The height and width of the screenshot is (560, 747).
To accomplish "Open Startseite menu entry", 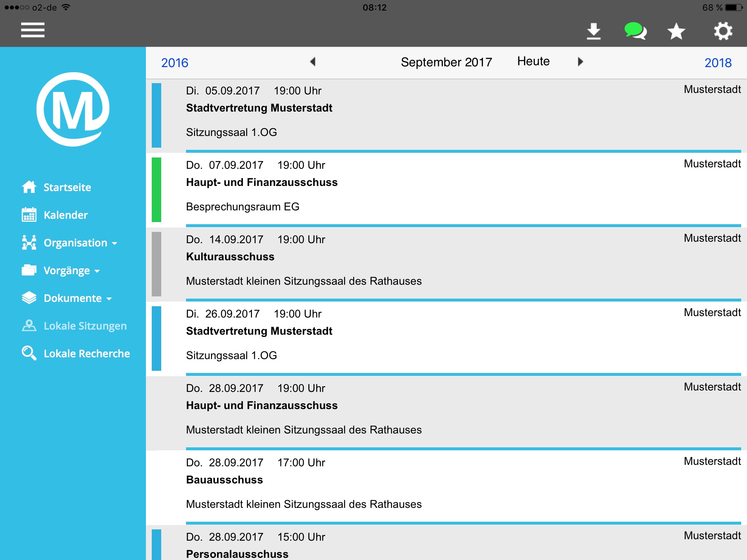I will click(67, 187).
